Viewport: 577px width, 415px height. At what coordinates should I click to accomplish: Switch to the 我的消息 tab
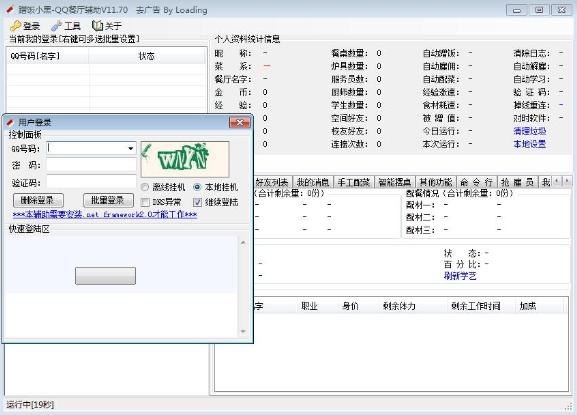click(x=313, y=182)
